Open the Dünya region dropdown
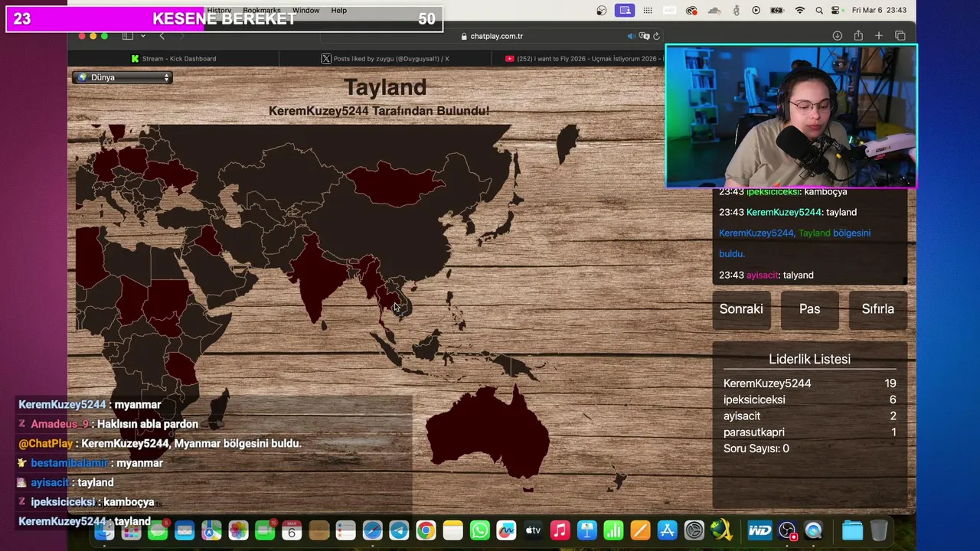980x551 pixels. [x=122, y=77]
